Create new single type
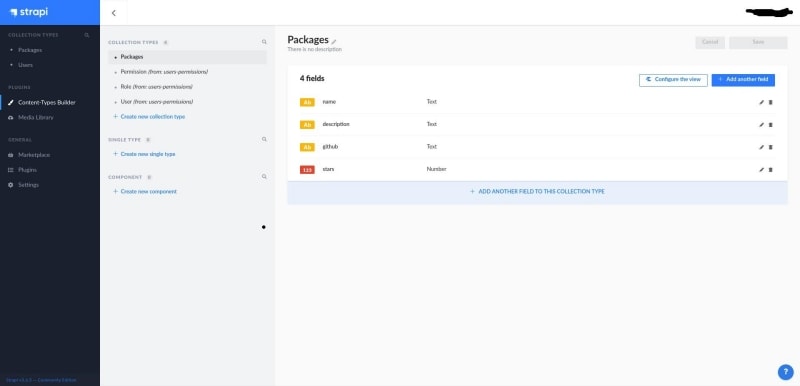Viewport: 800px width, 386px height. click(144, 154)
